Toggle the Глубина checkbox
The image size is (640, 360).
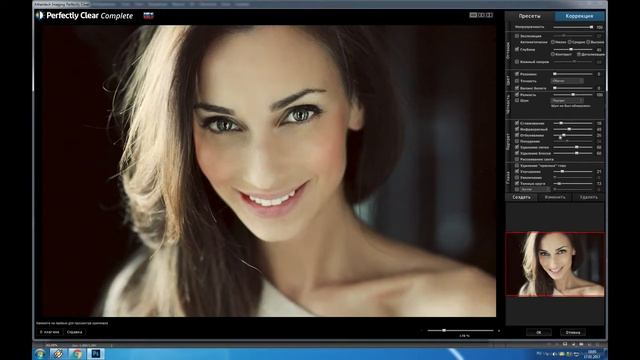click(517, 49)
